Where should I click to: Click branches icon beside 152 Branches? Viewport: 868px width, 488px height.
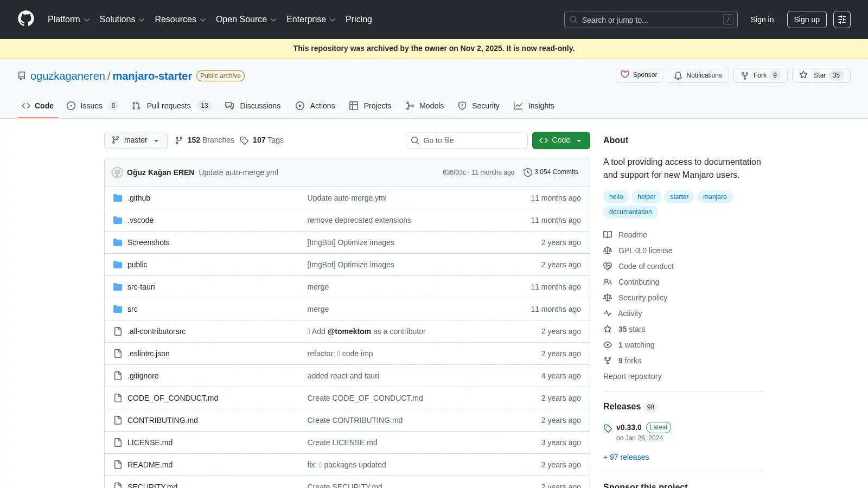point(179,140)
